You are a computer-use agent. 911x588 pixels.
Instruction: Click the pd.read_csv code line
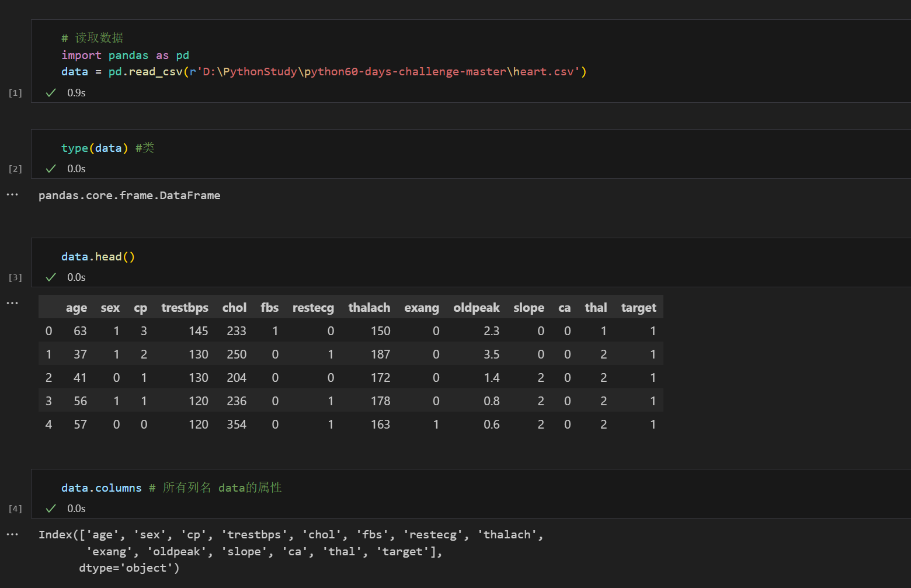pos(324,71)
